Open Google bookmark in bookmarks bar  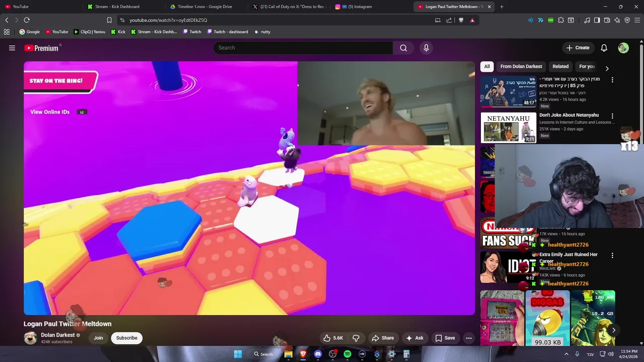click(x=30, y=32)
